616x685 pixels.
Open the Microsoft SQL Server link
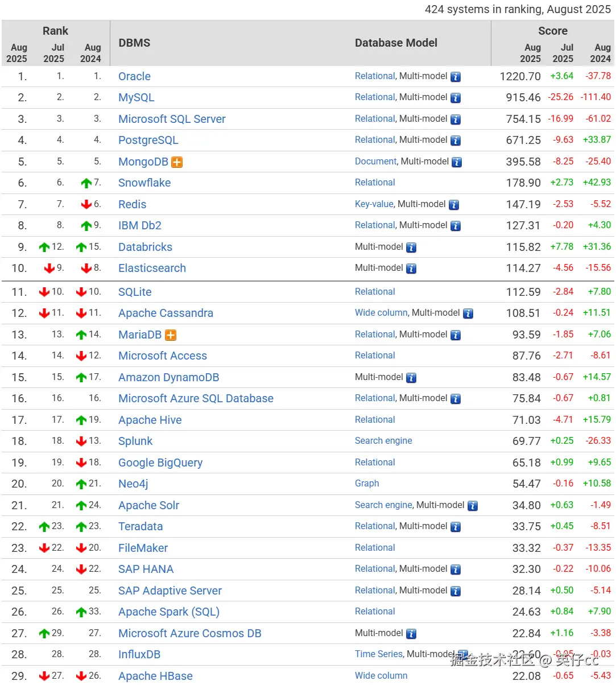[x=172, y=119]
